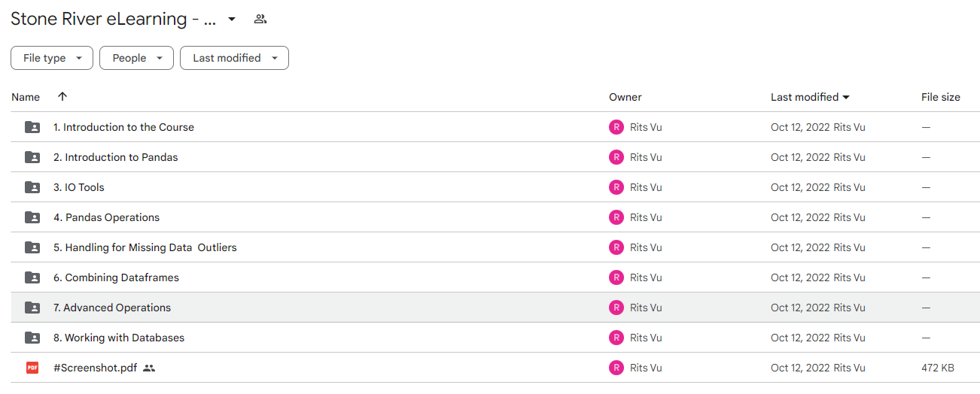This screenshot has height=394, width=980.
Task: Click the File size column header
Action: (x=941, y=97)
